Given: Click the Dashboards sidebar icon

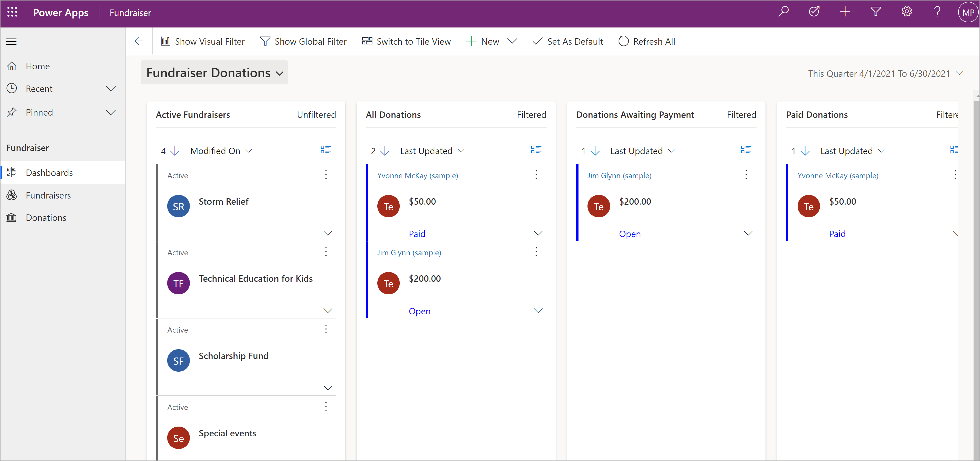Looking at the screenshot, I should 13,172.
